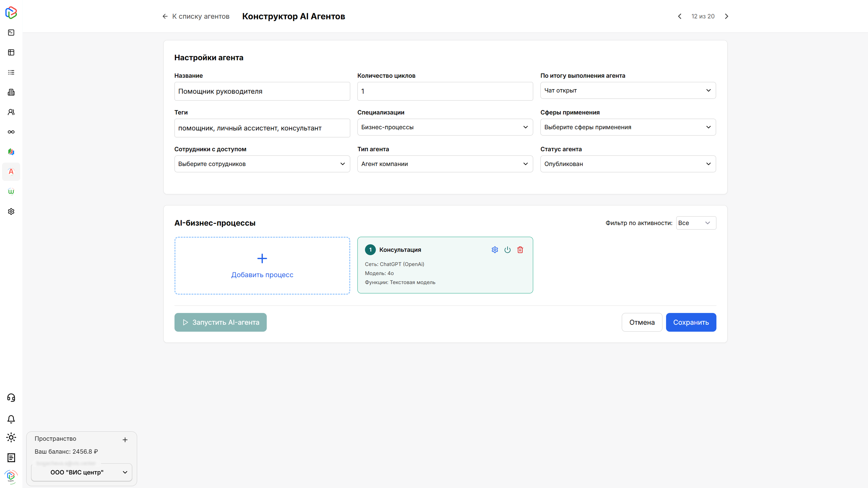Screen dimensions: 868x488
Task: Open support via the headset icon
Action: (11, 398)
